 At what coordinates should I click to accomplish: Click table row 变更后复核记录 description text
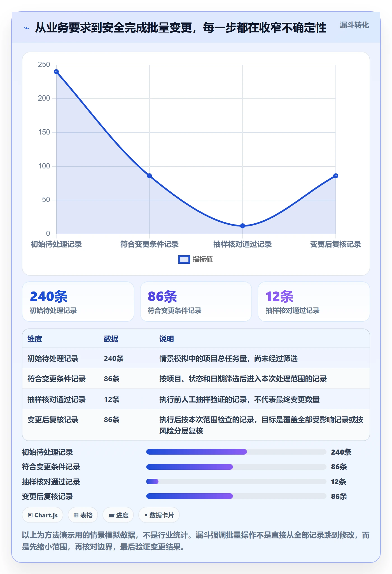click(261, 425)
